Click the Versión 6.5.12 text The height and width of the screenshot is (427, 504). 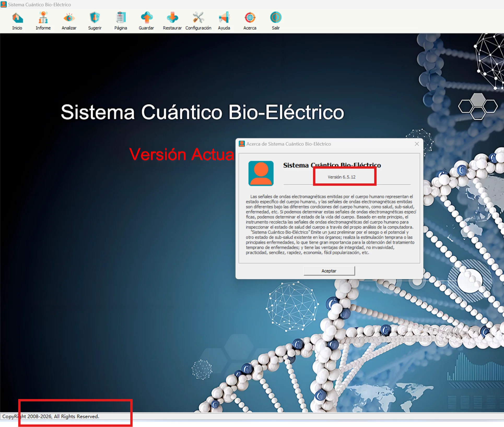click(342, 177)
